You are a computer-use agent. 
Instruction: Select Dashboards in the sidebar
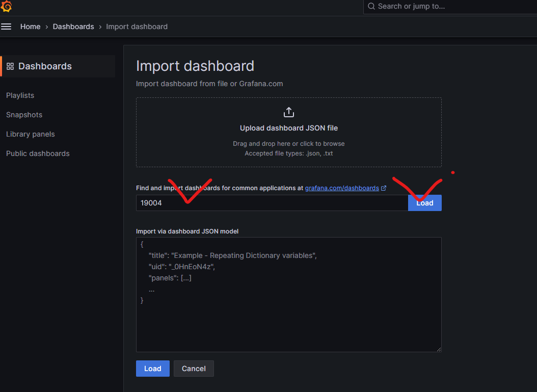click(x=58, y=66)
